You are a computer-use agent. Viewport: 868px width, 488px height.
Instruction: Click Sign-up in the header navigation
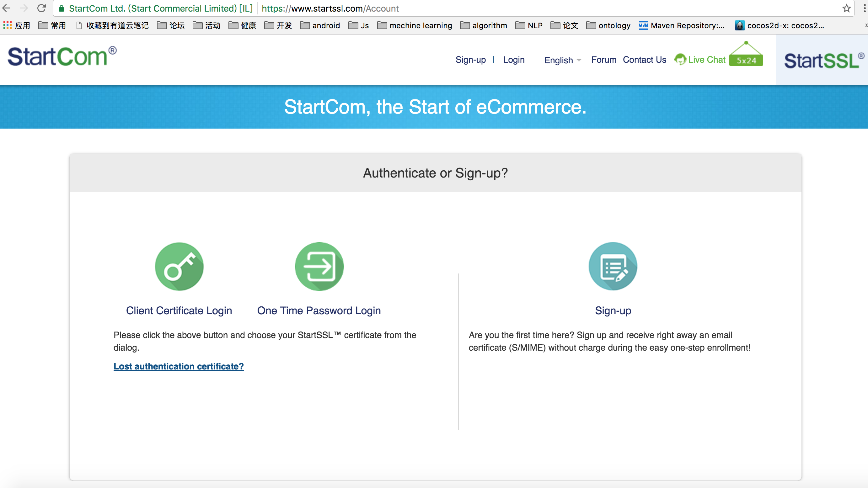coord(471,60)
